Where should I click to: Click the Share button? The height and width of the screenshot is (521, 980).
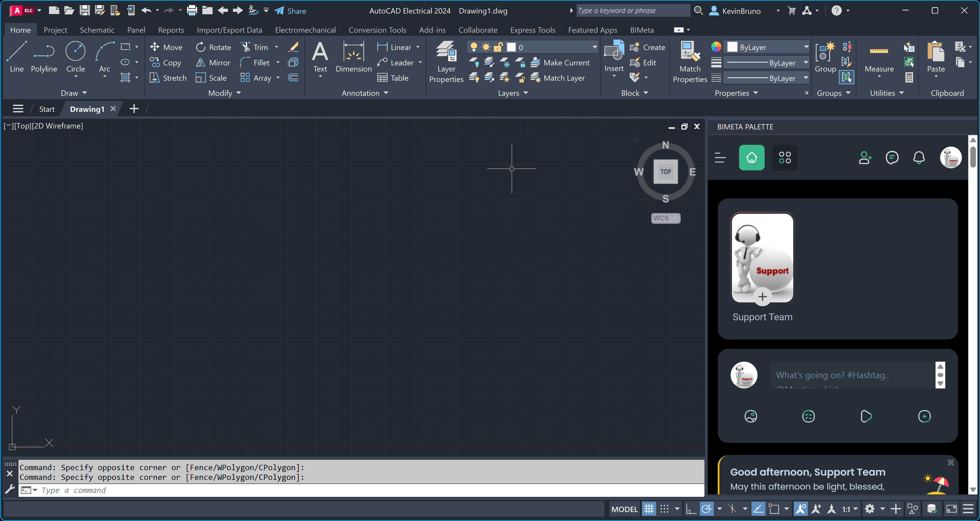coord(291,11)
